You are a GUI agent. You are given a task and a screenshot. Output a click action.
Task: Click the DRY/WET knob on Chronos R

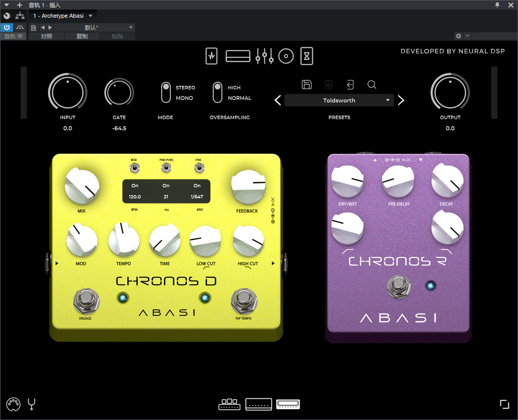(347, 182)
